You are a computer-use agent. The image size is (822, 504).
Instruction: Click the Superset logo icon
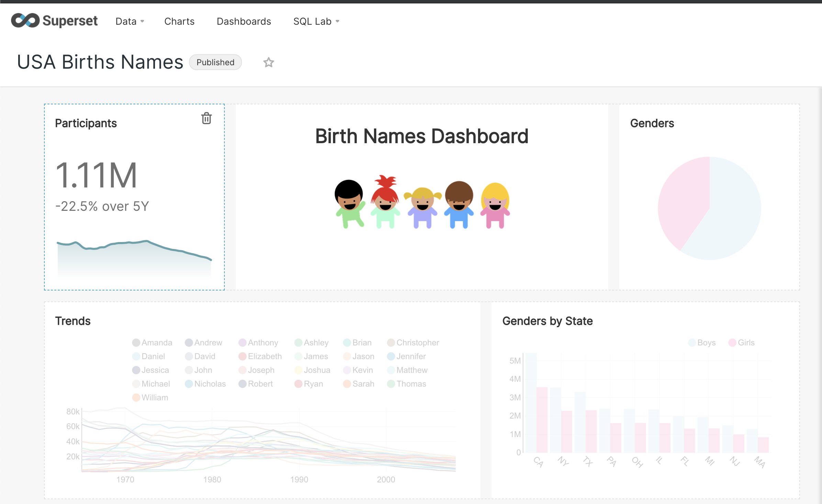(x=25, y=21)
